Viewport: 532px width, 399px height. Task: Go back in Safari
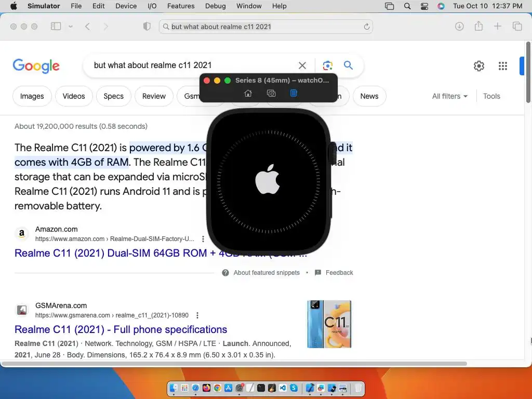(x=87, y=26)
